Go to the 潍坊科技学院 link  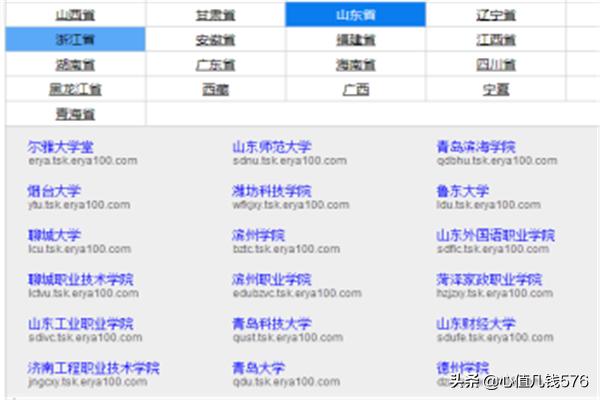pyautogui.click(x=272, y=191)
